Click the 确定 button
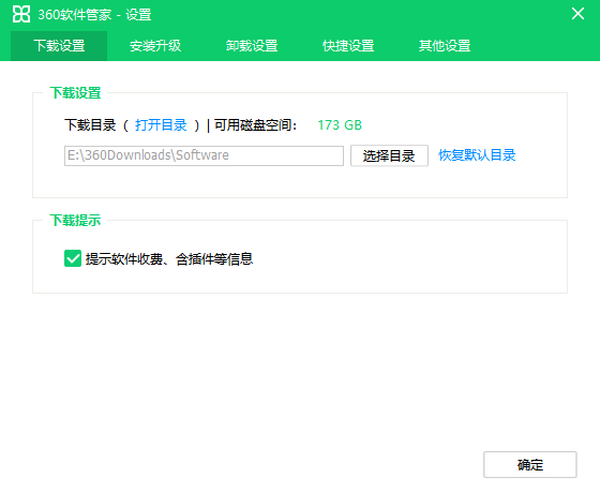The image size is (600, 493). click(530, 465)
